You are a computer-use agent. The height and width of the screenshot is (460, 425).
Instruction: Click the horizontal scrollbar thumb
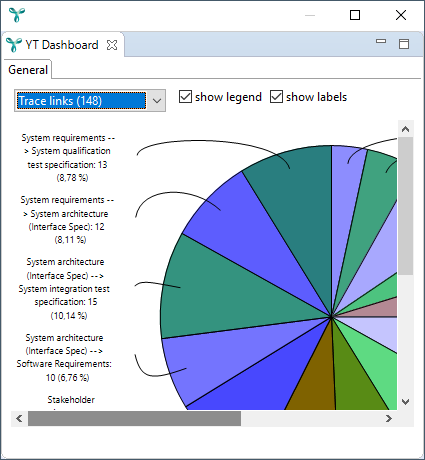click(x=134, y=418)
